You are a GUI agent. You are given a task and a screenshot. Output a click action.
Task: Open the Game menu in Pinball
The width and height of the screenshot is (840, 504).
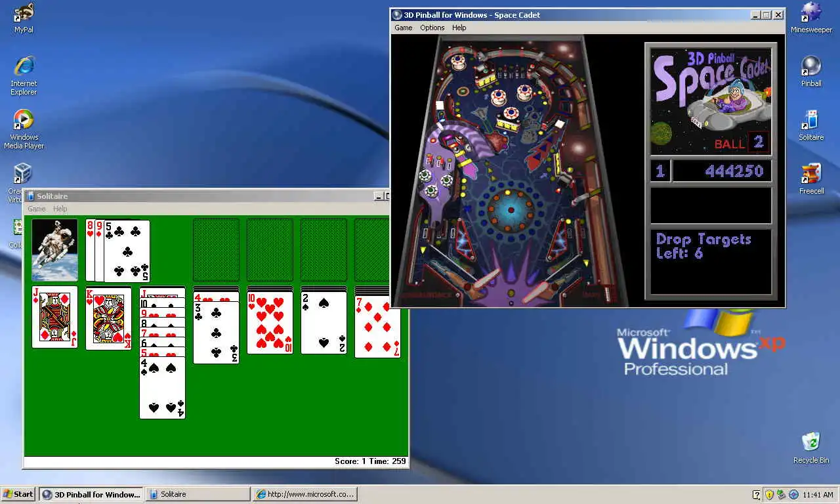pyautogui.click(x=404, y=28)
